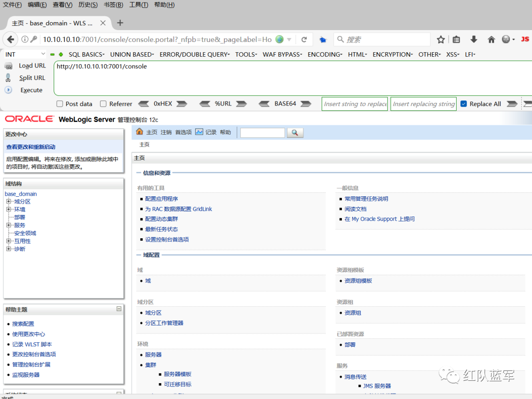Click the Insert string to replace field
The height and width of the screenshot is (399, 532).
click(x=355, y=104)
